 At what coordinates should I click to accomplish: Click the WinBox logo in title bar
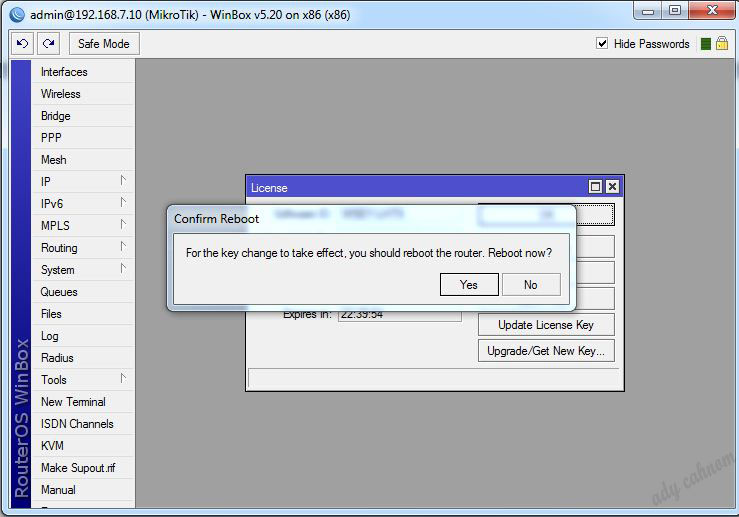tap(17, 15)
